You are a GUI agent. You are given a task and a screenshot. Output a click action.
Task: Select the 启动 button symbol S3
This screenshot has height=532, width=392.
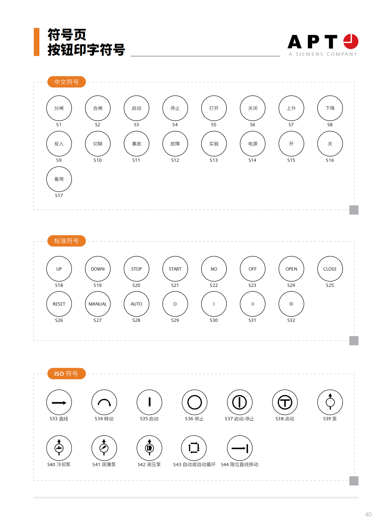pyautogui.click(x=136, y=108)
